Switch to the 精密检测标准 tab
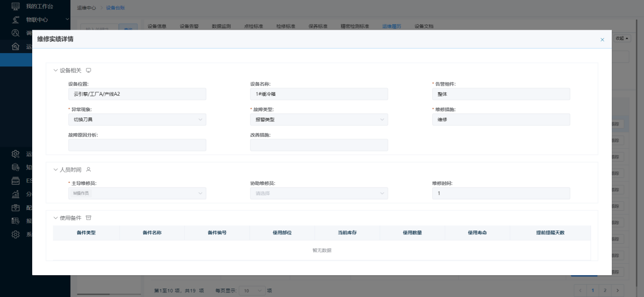644x297 pixels. (354, 26)
